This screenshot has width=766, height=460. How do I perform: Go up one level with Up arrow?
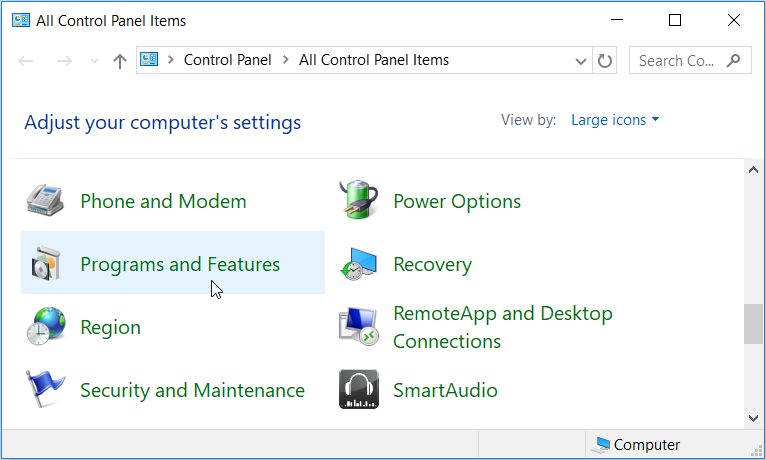point(120,61)
